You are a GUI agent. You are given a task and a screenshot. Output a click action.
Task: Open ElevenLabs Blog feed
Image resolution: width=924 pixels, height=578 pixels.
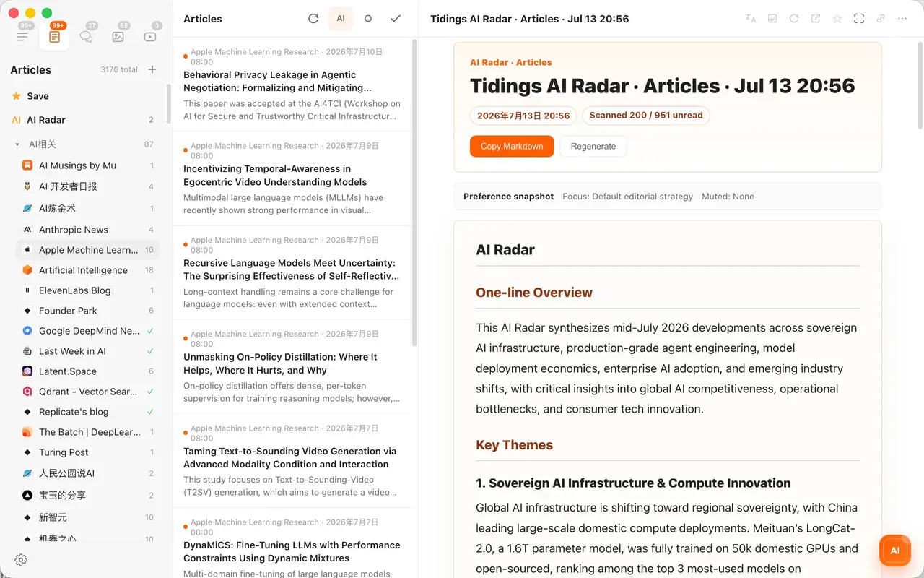[87, 290]
